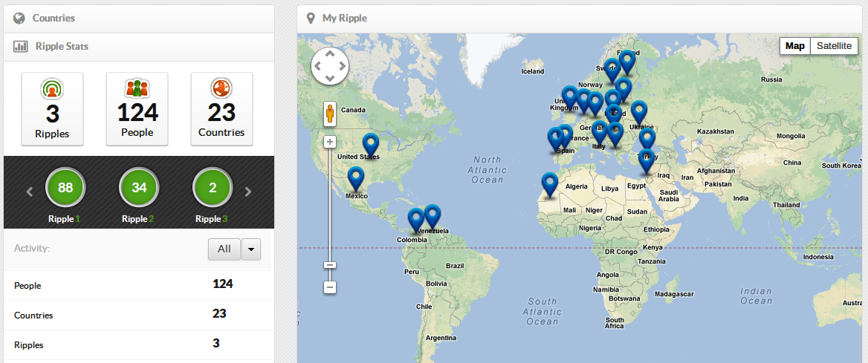Go to next ripples with right chevron
This screenshot has width=868, height=363.
tap(248, 192)
